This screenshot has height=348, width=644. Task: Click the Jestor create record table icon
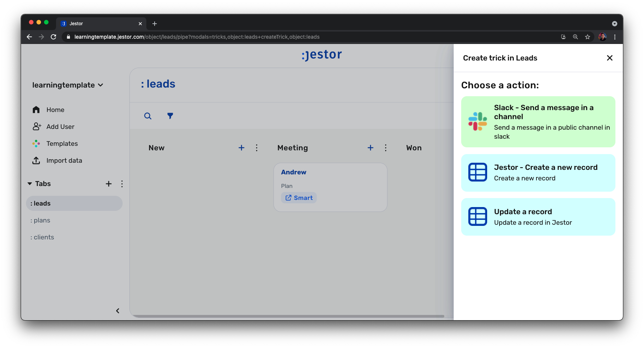pyautogui.click(x=478, y=172)
